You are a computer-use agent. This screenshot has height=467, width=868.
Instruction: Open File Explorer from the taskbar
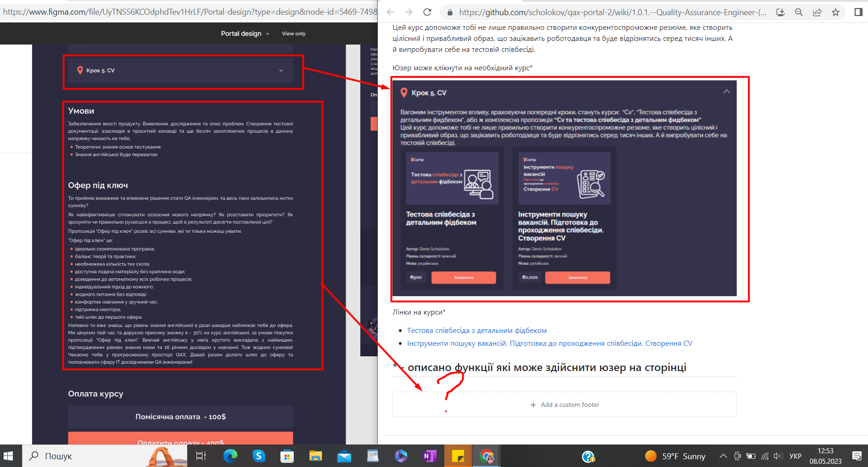[x=315, y=456]
